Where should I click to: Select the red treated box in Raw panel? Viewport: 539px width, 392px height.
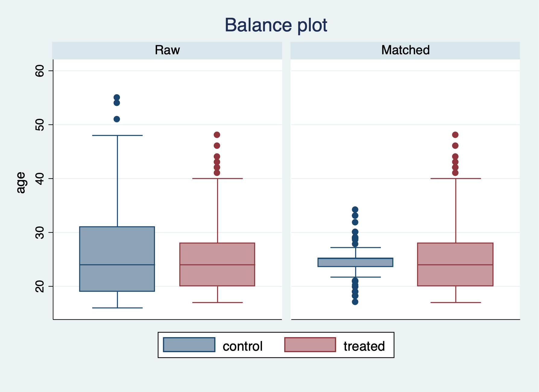[217, 264]
